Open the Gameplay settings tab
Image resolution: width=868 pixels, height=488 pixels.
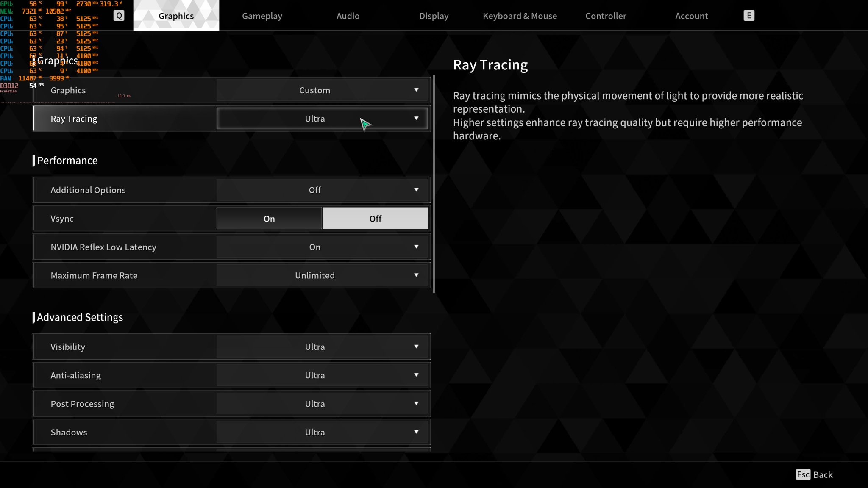262,16
